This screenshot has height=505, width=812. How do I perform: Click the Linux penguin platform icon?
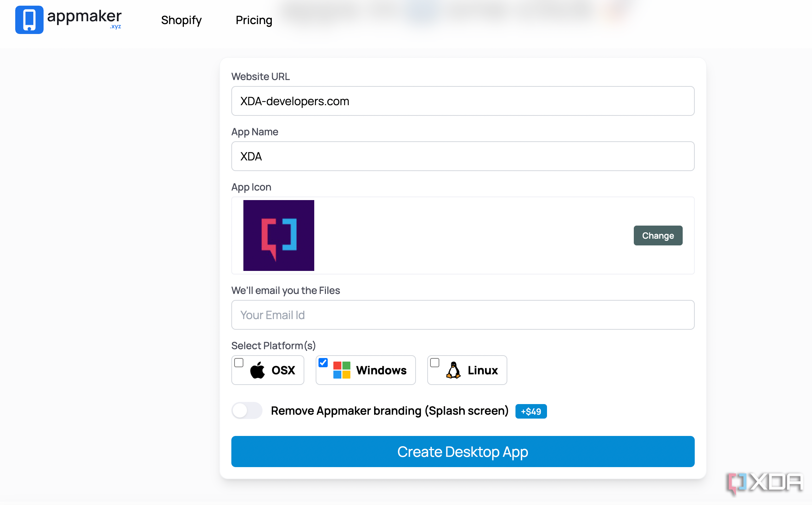tap(454, 369)
